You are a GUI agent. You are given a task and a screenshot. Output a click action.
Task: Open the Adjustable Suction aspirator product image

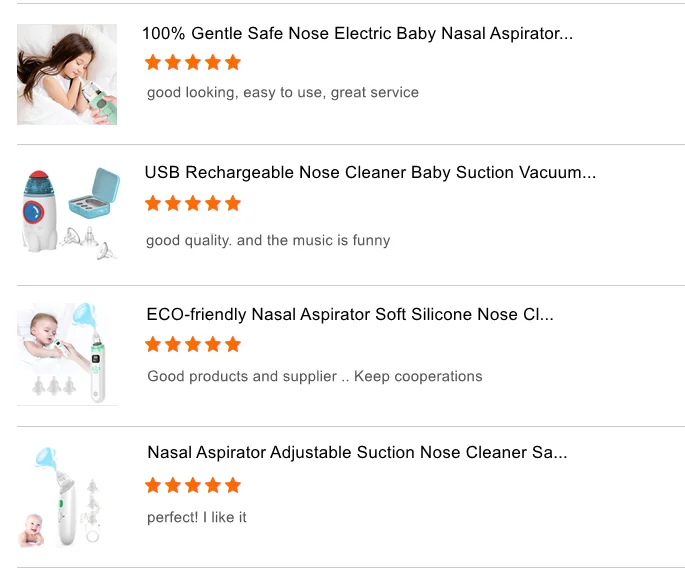(67, 496)
